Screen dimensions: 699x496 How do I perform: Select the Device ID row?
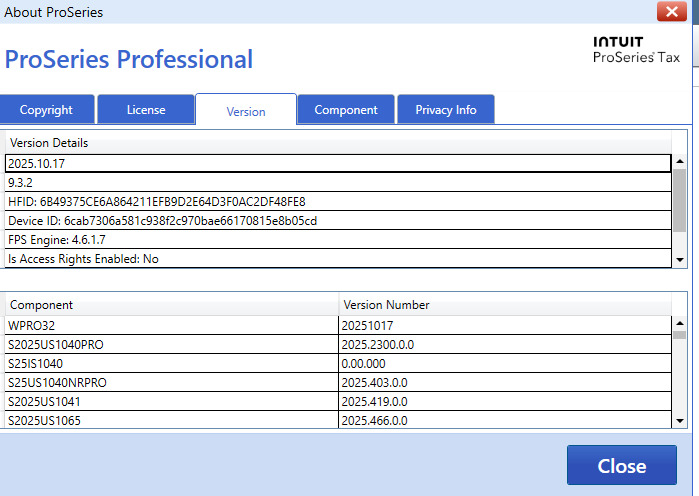pyautogui.click(x=338, y=221)
